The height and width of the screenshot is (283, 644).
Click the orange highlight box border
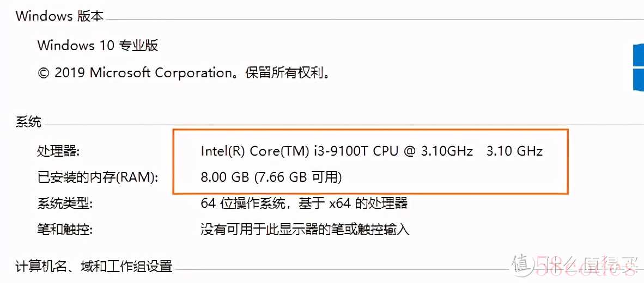(x=369, y=130)
